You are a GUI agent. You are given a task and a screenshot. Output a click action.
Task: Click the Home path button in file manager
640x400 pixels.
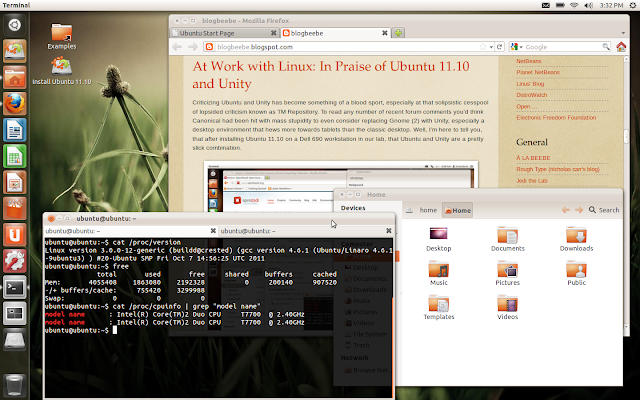[458, 210]
